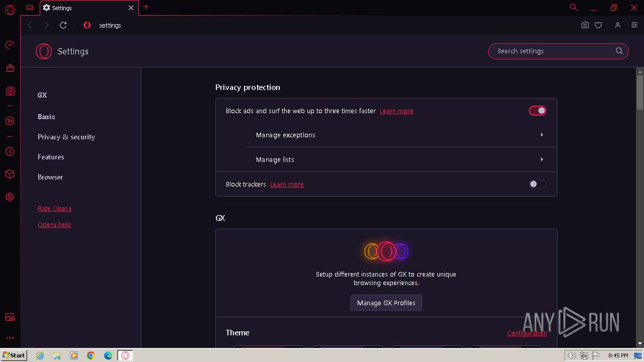Click the gamepad icon in tab bar
Screen dimensions: 644x362
[30, 8]
